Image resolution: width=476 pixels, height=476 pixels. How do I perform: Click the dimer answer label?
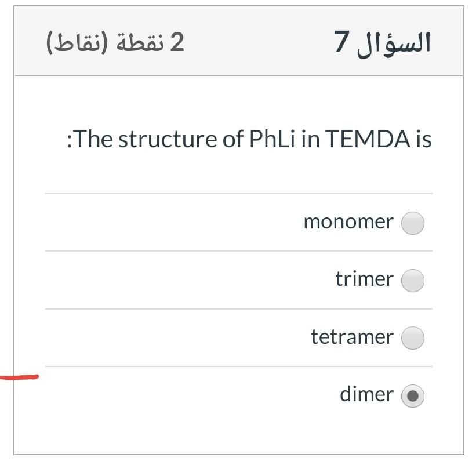pos(366,394)
